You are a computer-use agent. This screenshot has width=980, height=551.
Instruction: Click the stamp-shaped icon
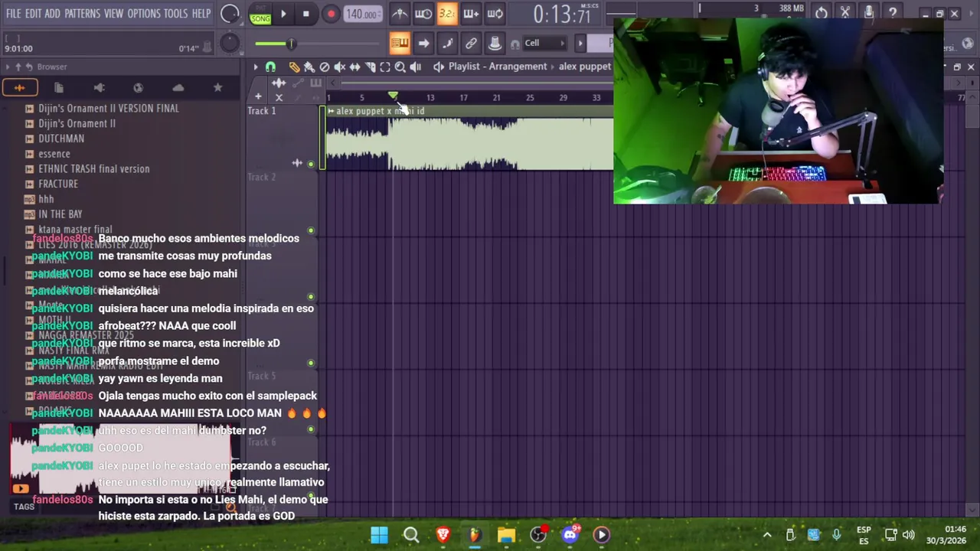(x=495, y=44)
